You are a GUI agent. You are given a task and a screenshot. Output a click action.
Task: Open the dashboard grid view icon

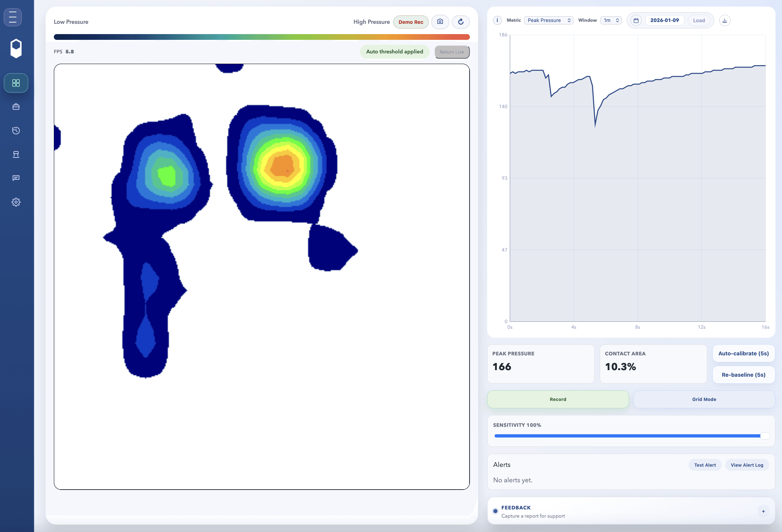pos(16,83)
